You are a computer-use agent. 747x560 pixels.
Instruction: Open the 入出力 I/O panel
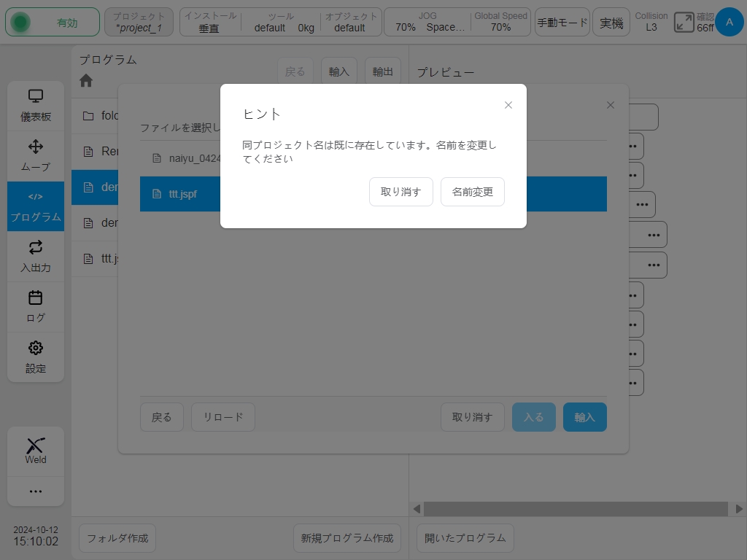(x=36, y=257)
